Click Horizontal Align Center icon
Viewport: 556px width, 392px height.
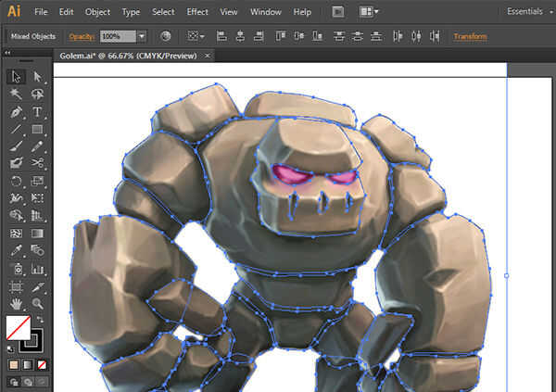coord(240,36)
